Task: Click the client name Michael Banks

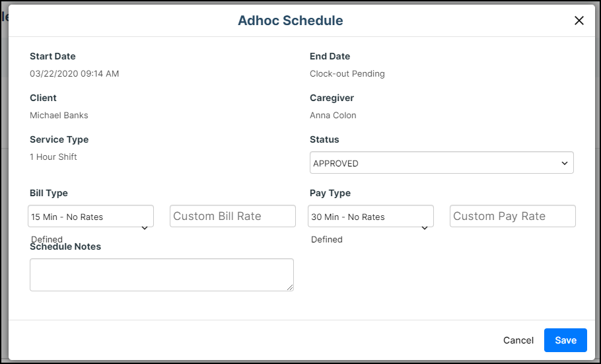Action: 59,116
